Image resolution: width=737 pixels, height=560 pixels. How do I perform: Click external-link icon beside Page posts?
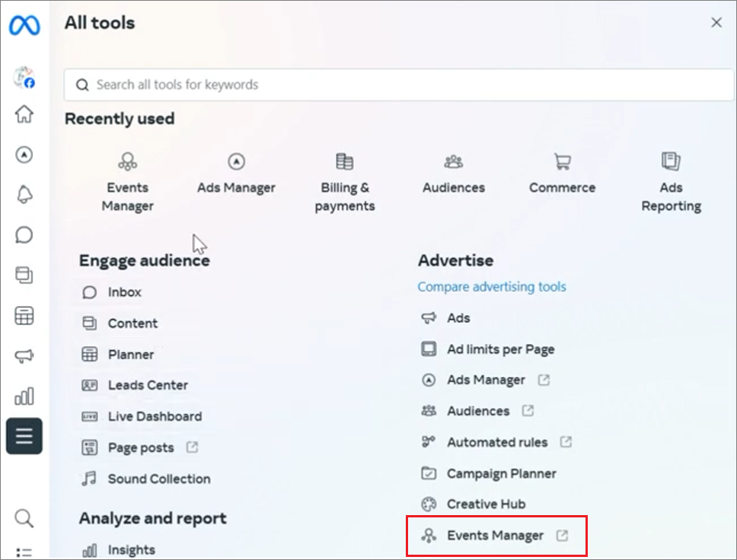coord(192,447)
